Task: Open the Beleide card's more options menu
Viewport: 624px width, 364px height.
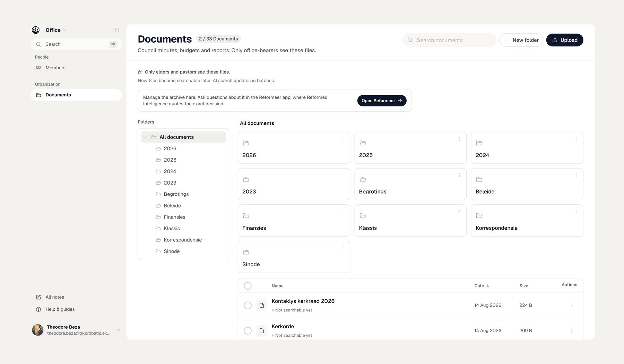Action: 576,175
